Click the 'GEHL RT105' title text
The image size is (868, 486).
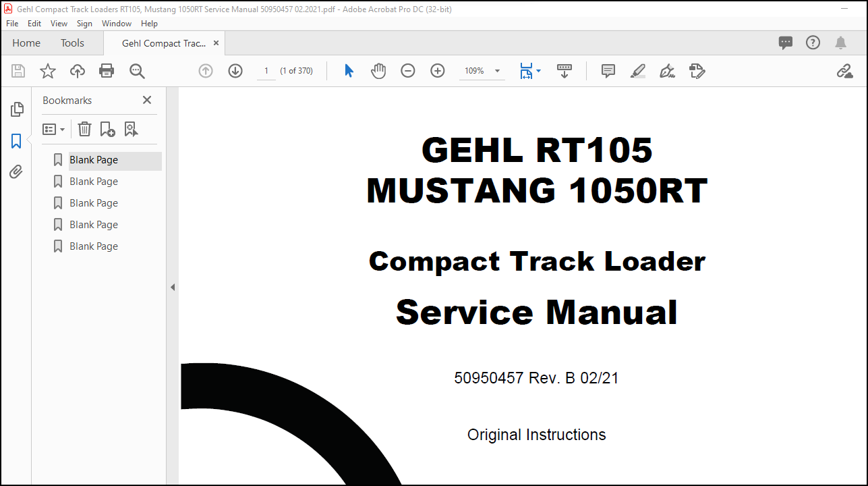(x=537, y=150)
